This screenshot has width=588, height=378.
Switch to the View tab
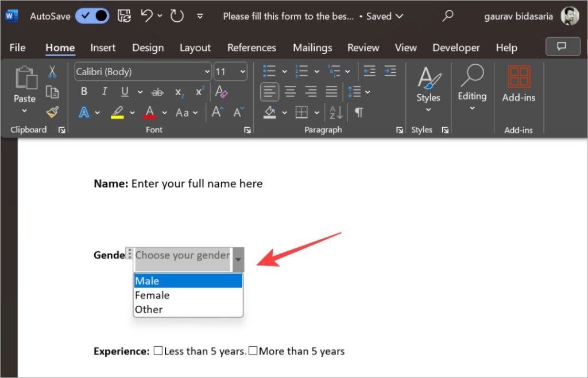[x=405, y=48]
